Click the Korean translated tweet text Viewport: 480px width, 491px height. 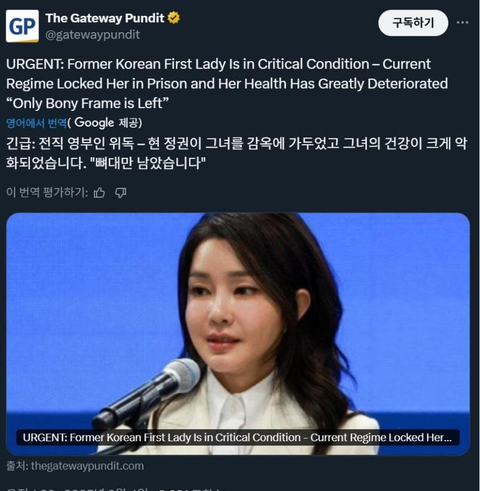(237, 153)
